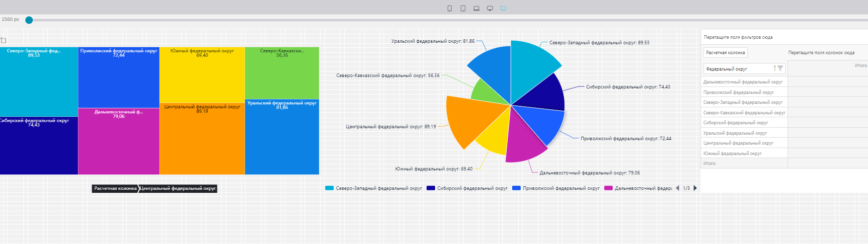Switch to tablet preview icon
This screenshot has width=868, height=244.
coord(463,8)
